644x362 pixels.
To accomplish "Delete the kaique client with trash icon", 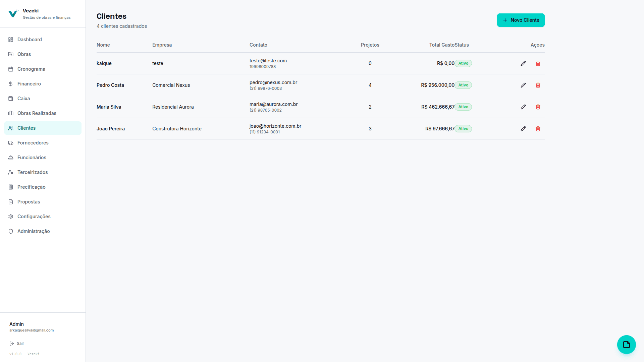I will (538, 63).
